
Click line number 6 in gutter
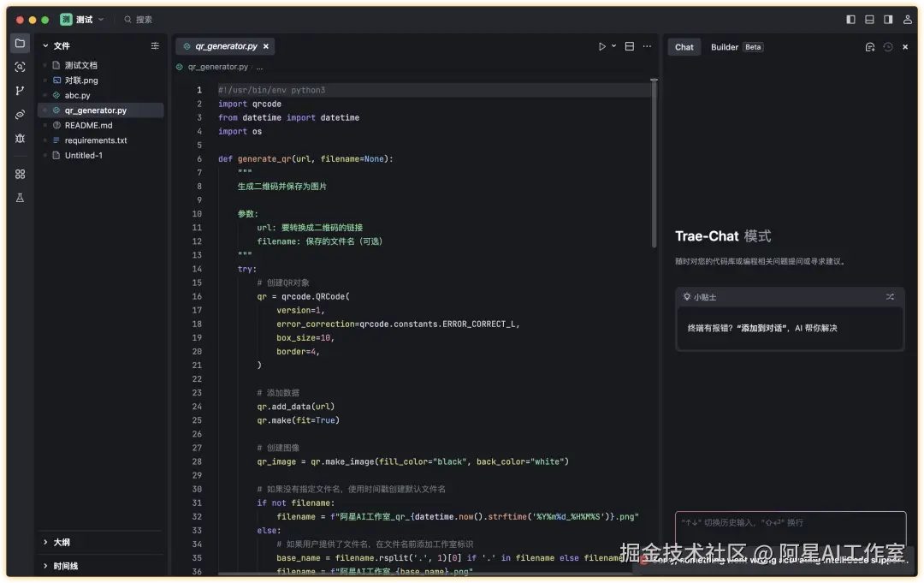198,159
